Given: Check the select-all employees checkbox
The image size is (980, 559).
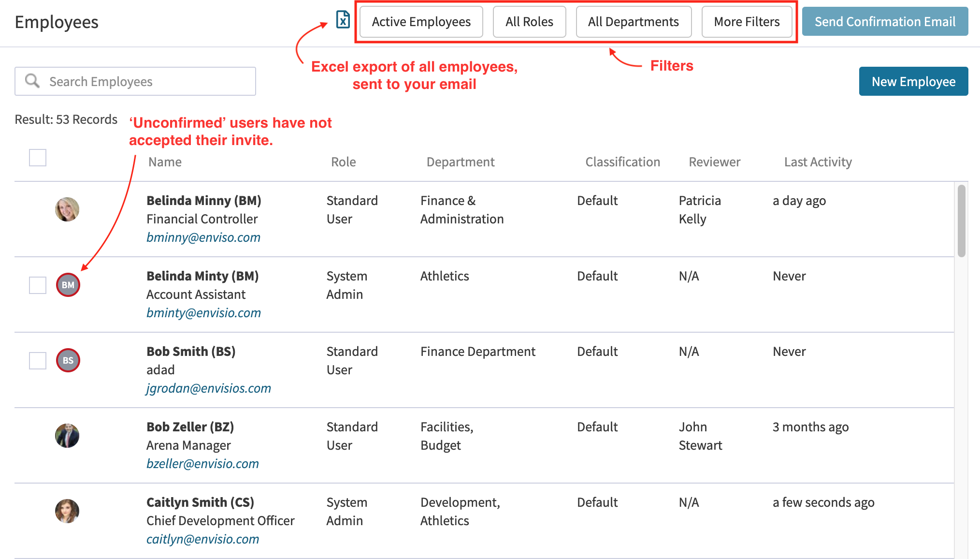Looking at the screenshot, I should click(x=37, y=158).
